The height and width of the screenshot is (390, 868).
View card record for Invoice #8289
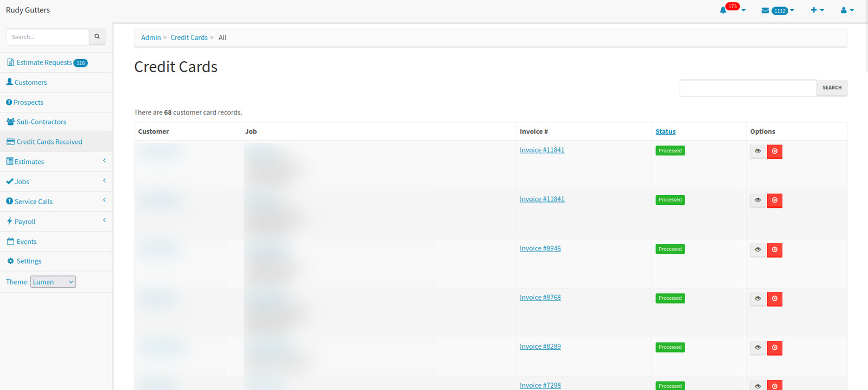(x=758, y=348)
